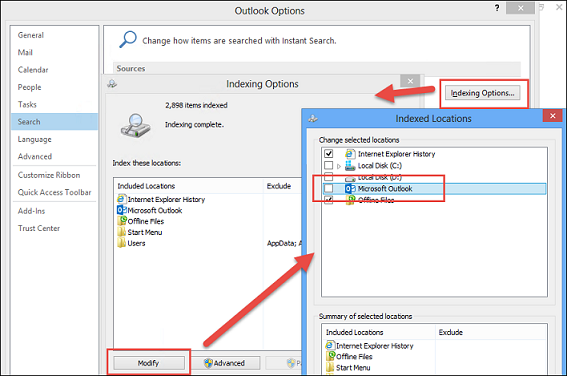Open Outlook Options help question mark
Image resolution: width=567 pixels, height=376 pixels.
tap(497, 8)
